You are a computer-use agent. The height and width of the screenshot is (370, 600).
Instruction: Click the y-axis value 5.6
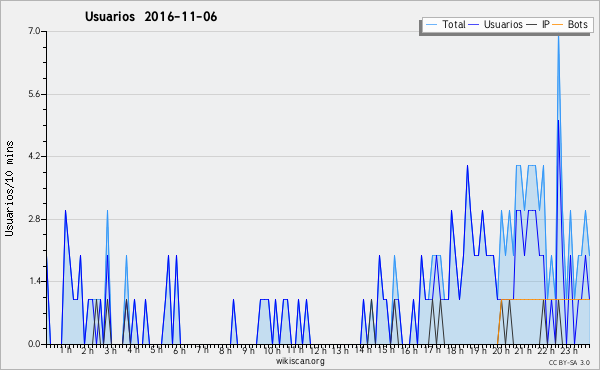coord(34,94)
